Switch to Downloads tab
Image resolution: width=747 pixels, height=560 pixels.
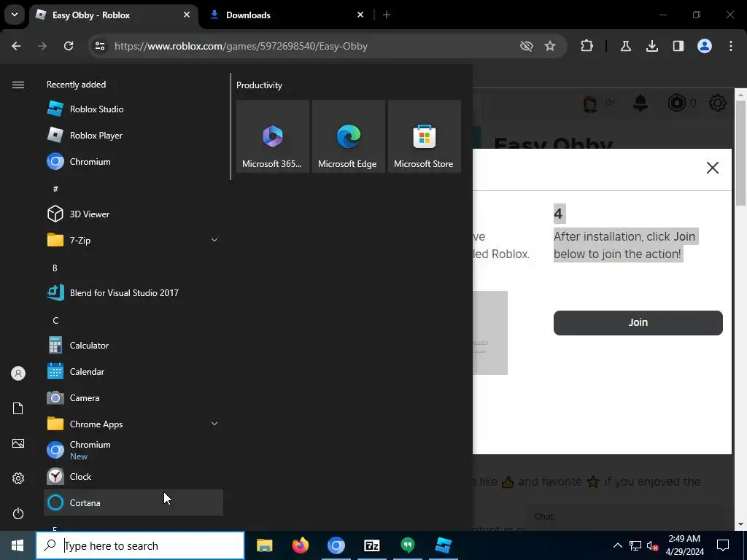pyautogui.click(x=287, y=15)
